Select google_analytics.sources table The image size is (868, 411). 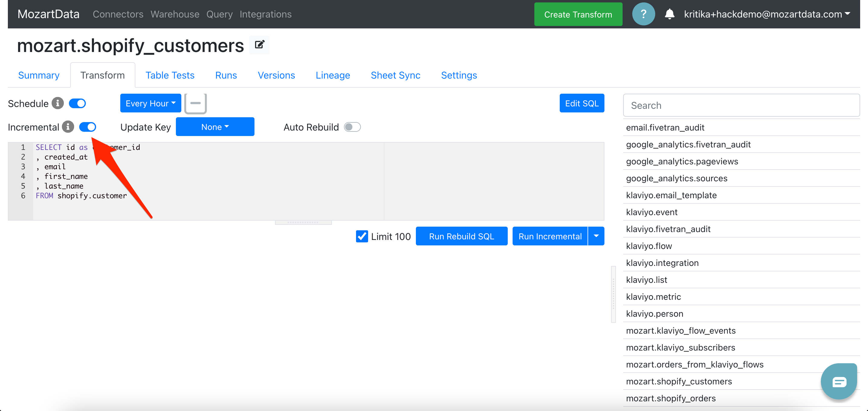[741, 178]
